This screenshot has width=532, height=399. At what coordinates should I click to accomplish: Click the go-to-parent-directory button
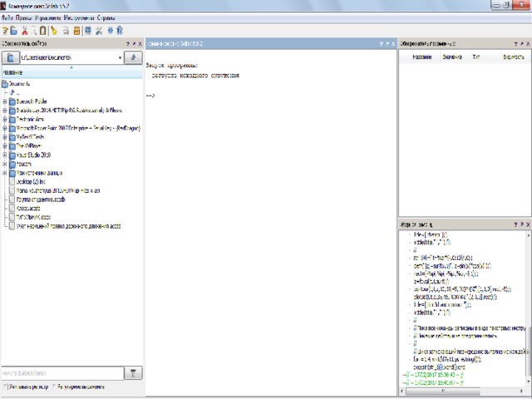point(134,57)
